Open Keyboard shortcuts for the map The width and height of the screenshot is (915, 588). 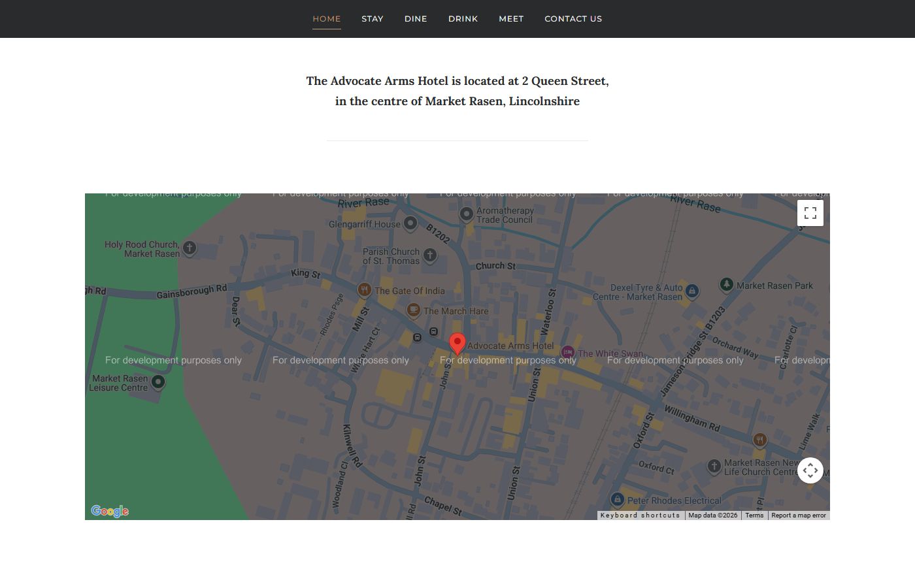pyautogui.click(x=640, y=515)
